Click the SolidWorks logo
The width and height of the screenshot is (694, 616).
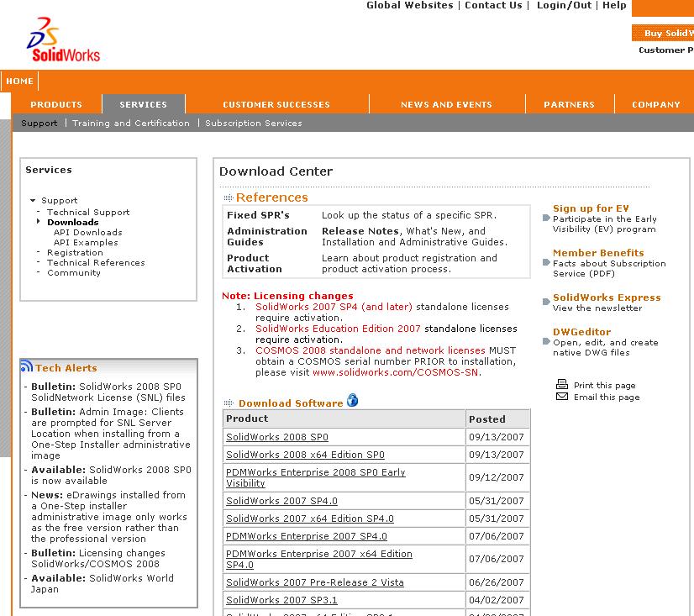pos(64,39)
